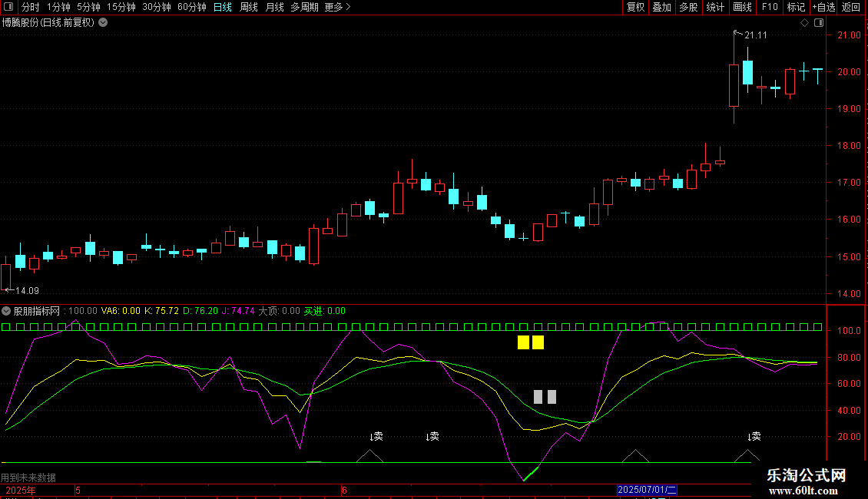Click the 21.00 price axis label

tap(849, 35)
